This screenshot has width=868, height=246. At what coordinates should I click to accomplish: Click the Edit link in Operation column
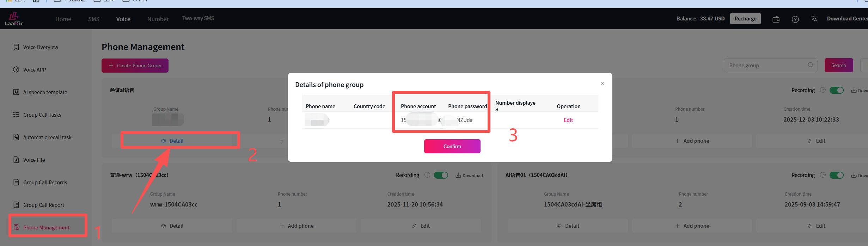[x=568, y=120]
